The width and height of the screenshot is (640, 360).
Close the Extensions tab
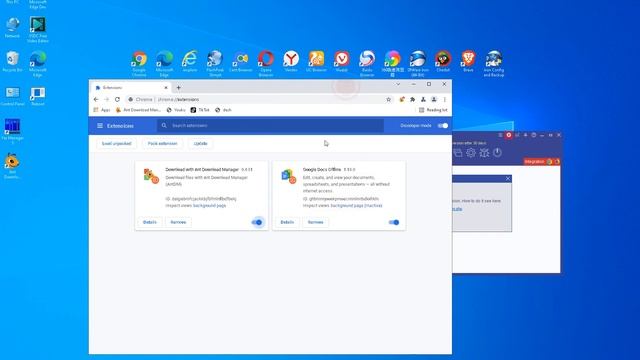click(166, 88)
